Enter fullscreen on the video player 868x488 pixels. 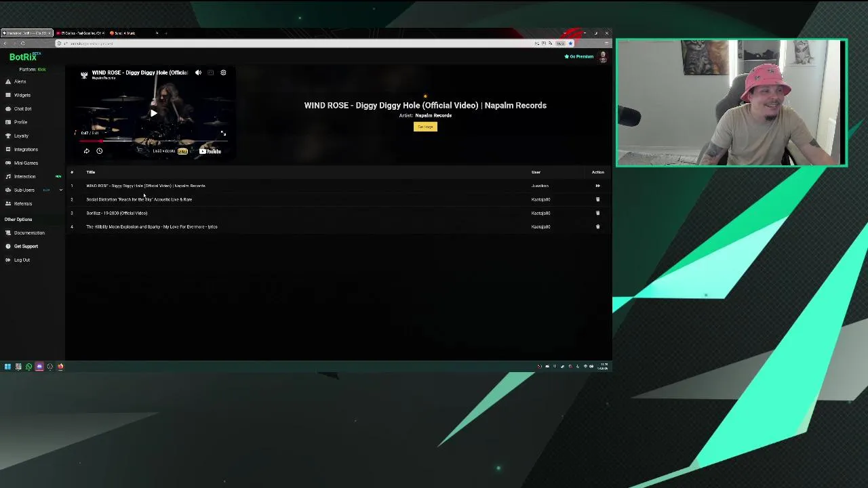(x=223, y=133)
